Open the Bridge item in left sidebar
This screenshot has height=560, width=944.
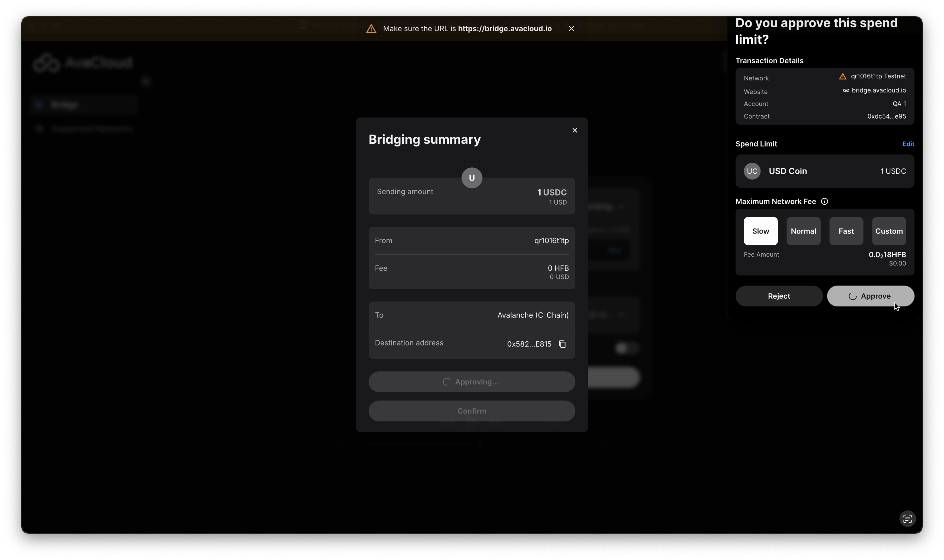[x=64, y=105]
